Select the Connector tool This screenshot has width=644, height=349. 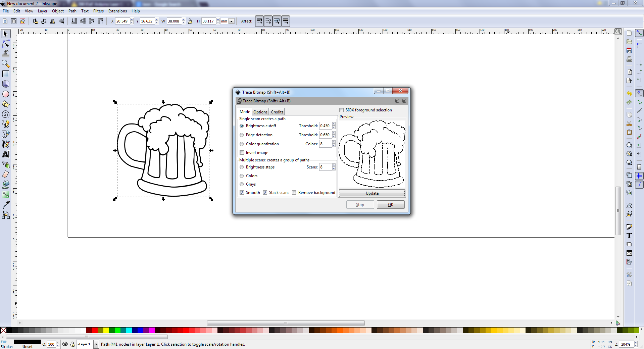pyautogui.click(x=6, y=215)
